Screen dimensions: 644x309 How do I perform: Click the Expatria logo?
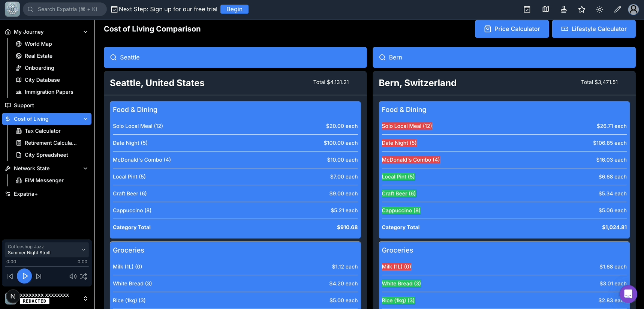click(x=12, y=9)
